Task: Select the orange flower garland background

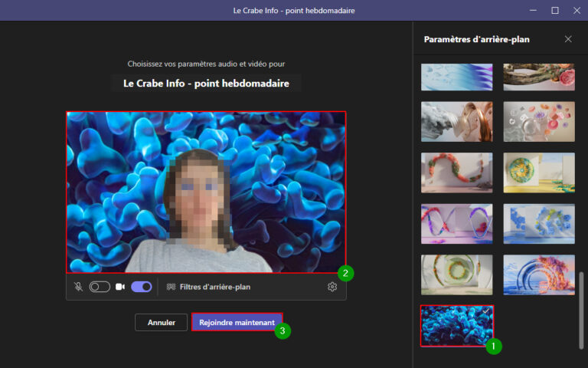Action: coord(456,172)
